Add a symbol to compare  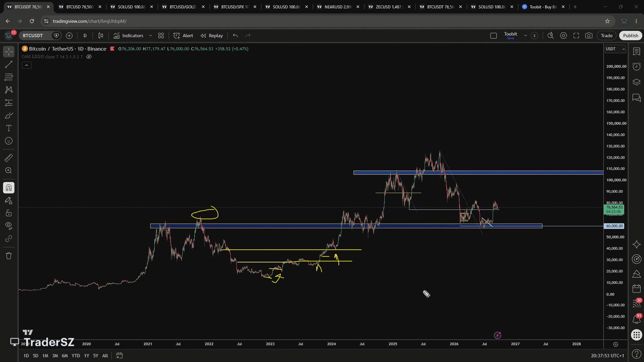69,36
